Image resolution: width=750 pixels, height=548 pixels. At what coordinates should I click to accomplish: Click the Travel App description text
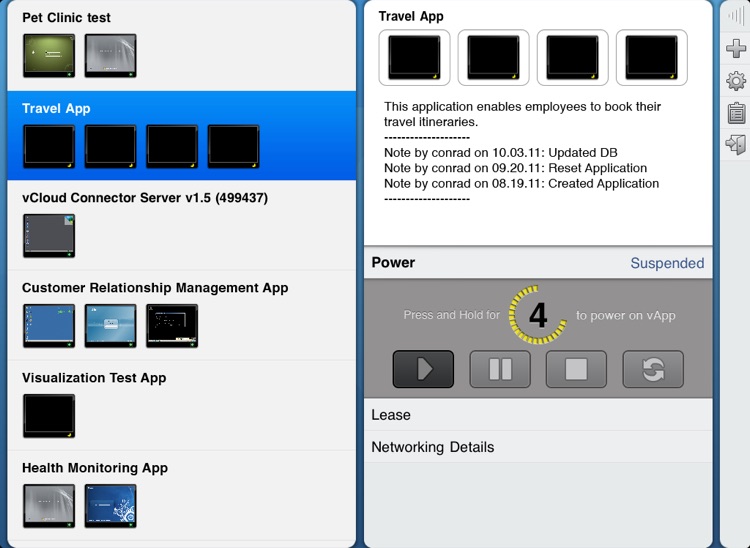coord(522,114)
